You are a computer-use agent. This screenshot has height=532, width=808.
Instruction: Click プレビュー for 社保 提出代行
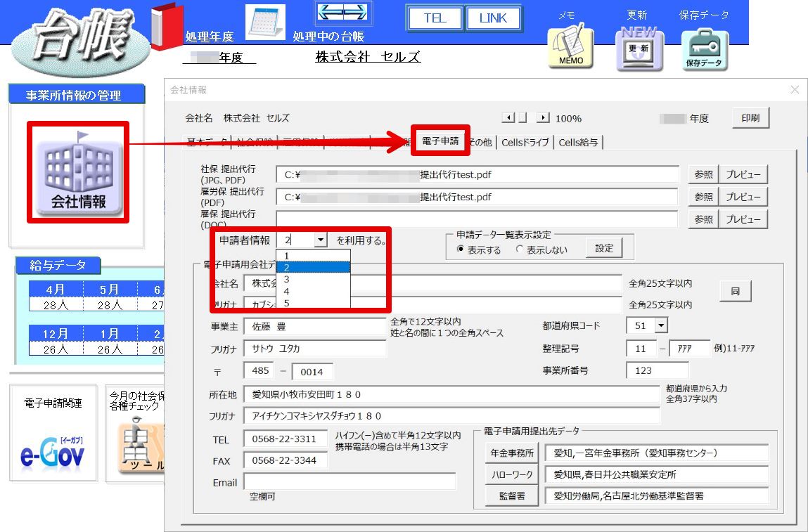(x=743, y=174)
